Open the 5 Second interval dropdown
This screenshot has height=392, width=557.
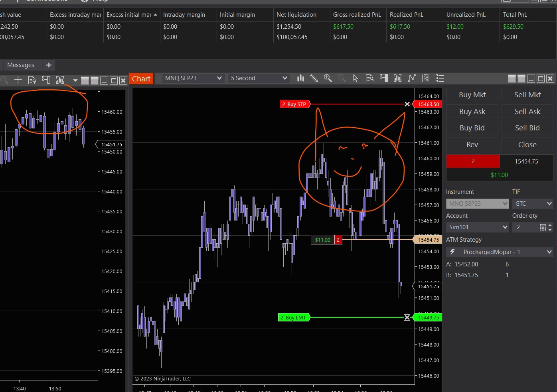pos(259,78)
